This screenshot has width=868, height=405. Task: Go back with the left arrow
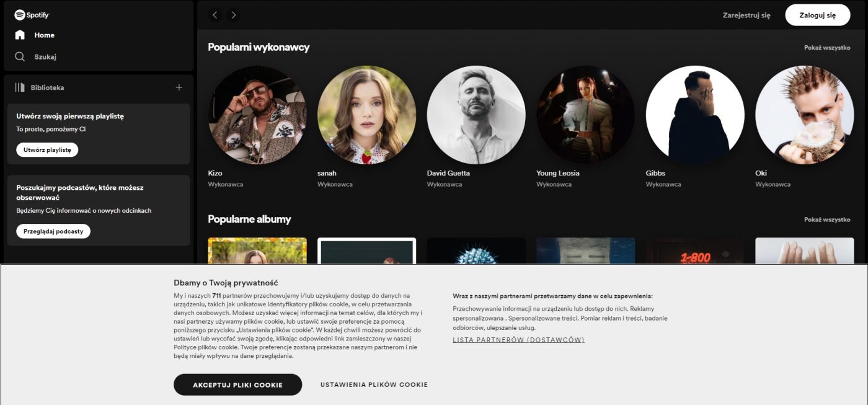[215, 15]
